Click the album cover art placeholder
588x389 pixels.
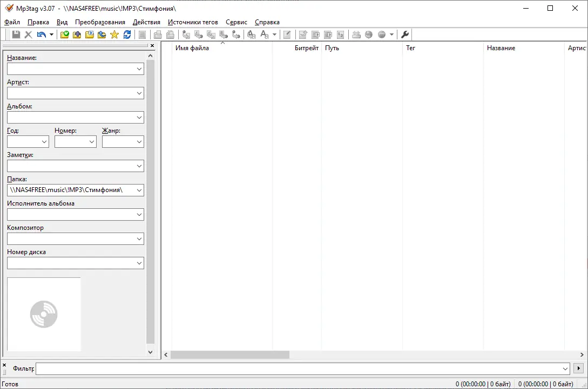tap(44, 314)
